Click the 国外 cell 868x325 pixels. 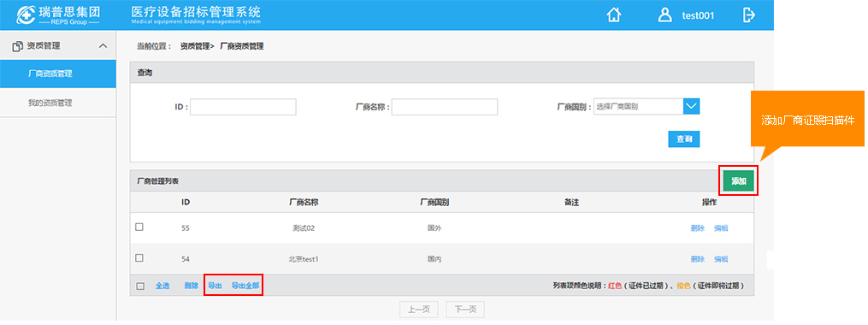[x=434, y=228]
